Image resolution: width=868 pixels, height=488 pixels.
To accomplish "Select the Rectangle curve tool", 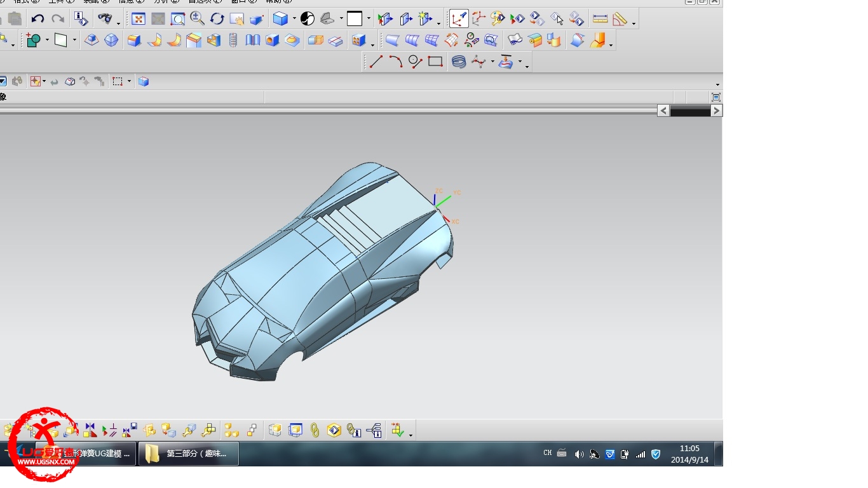I will tap(435, 62).
